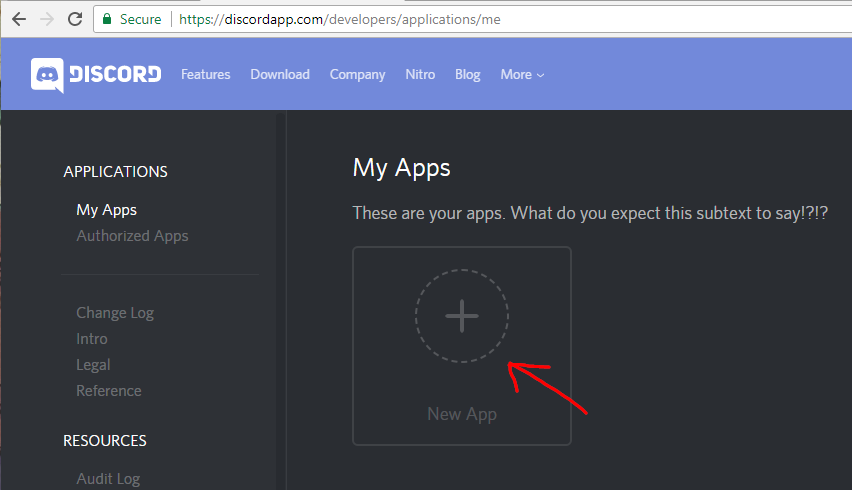Click the RESOURCES sidebar heading
Viewport: 852px width, 490px height.
[x=104, y=441]
